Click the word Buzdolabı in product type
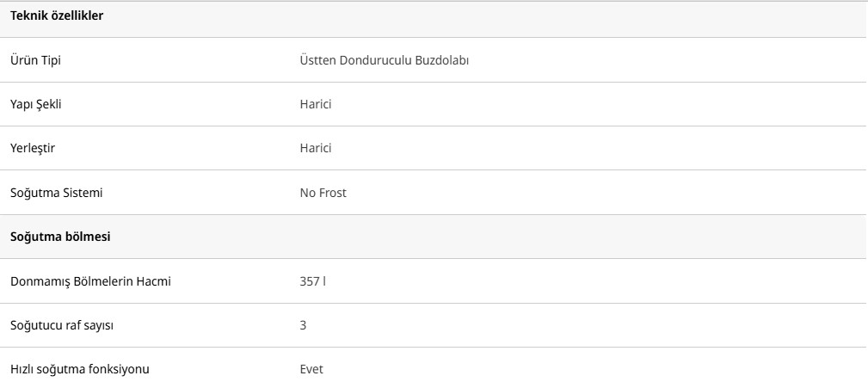Image resolution: width=868 pixels, height=388 pixels. (440, 60)
